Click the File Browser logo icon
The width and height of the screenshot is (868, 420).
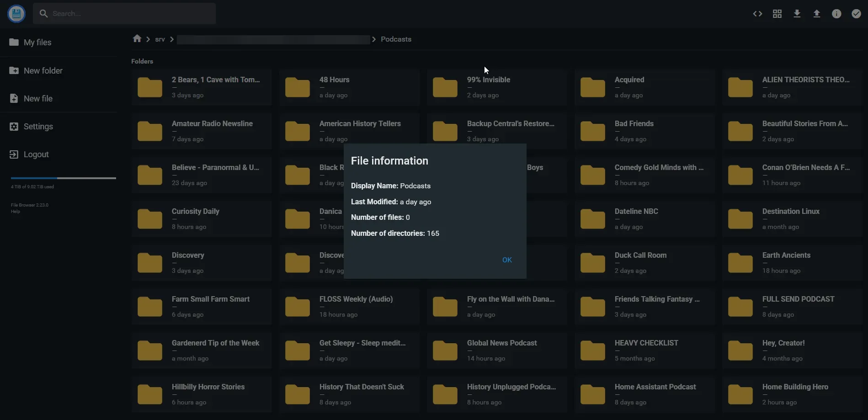tap(16, 14)
